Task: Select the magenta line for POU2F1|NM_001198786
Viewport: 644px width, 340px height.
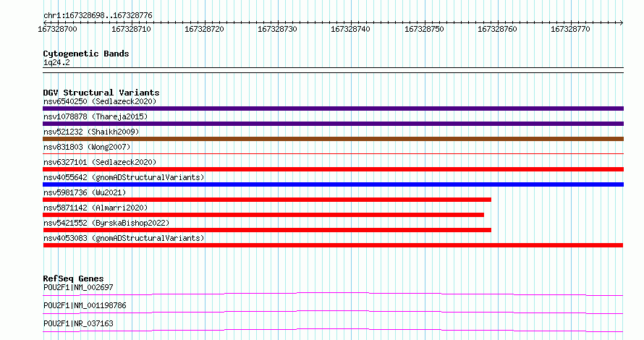Action: click(333, 312)
